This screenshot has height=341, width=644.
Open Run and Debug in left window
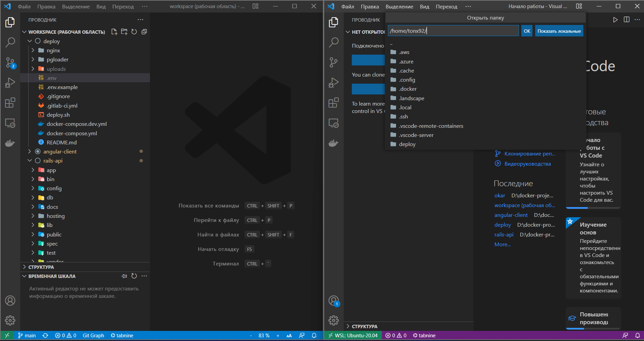[10, 83]
